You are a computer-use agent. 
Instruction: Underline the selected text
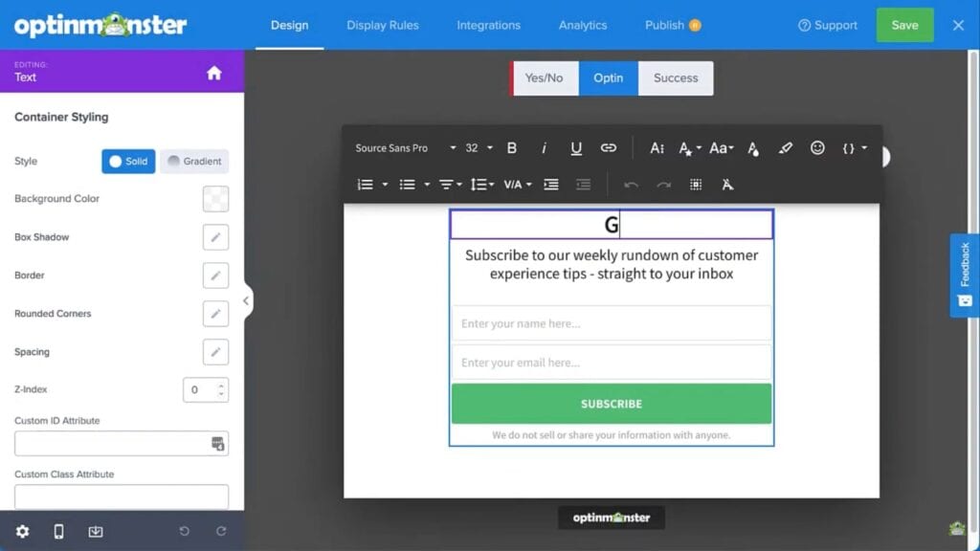coord(575,148)
